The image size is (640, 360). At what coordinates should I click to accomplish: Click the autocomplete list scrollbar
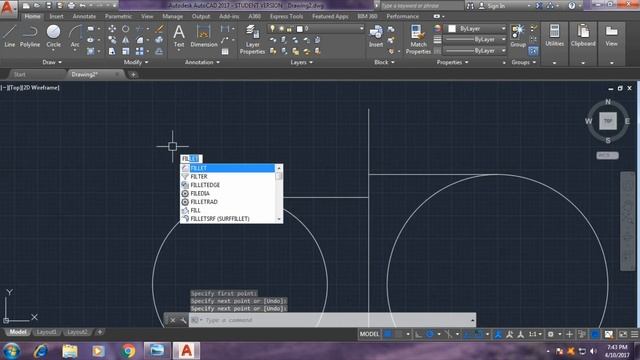point(279,193)
